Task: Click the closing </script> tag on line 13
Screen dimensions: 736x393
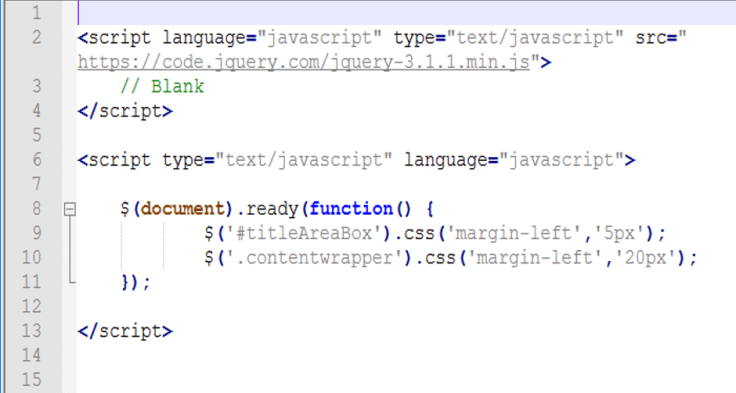Action: point(125,331)
